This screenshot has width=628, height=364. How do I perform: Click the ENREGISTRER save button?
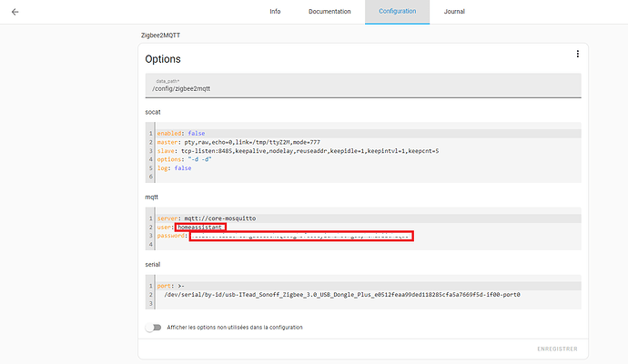click(557, 349)
